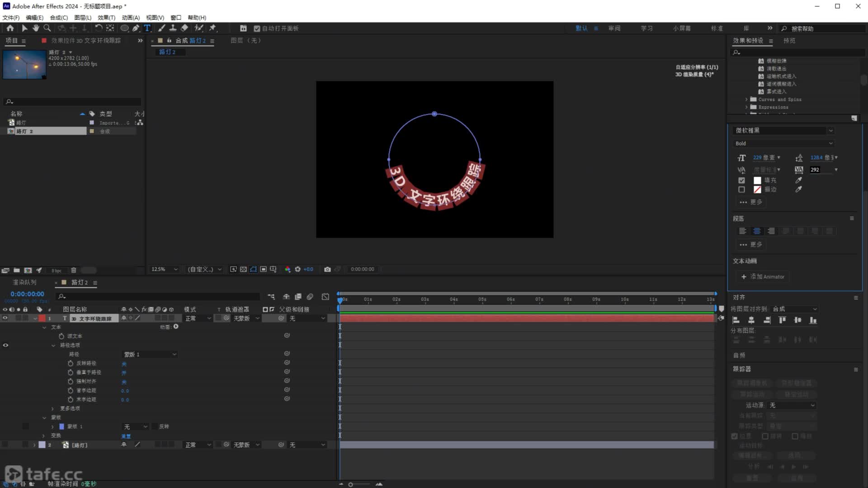Click the Take Snapshot camera icon
This screenshot has width=868, height=488.
pyautogui.click(x=327, y=269)
